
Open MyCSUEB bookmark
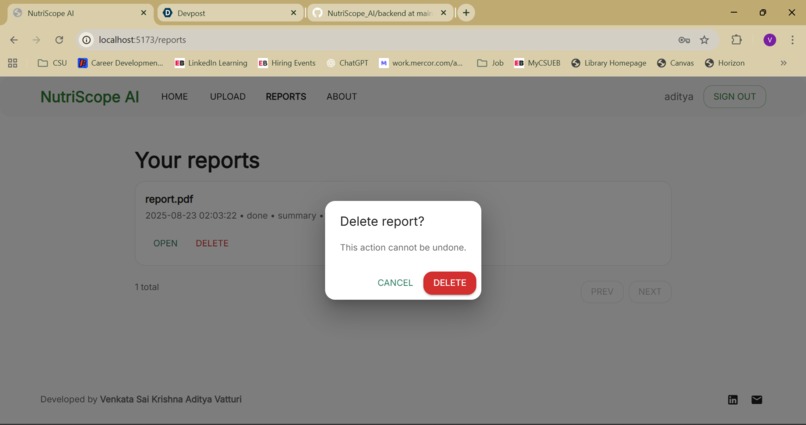click(537, 63)
